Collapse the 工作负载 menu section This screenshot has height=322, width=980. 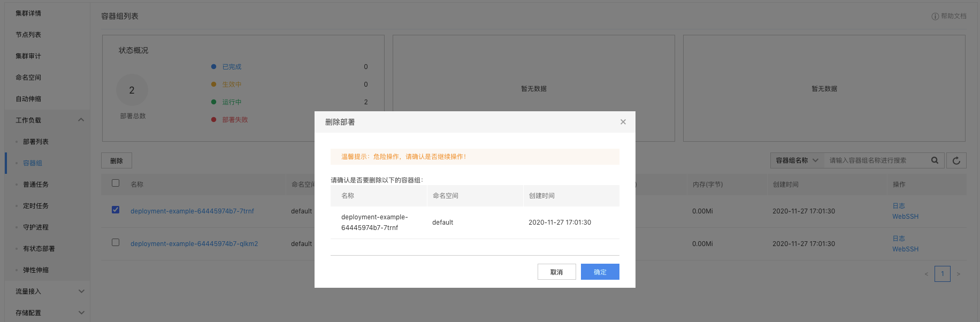[x=81, y=120]
